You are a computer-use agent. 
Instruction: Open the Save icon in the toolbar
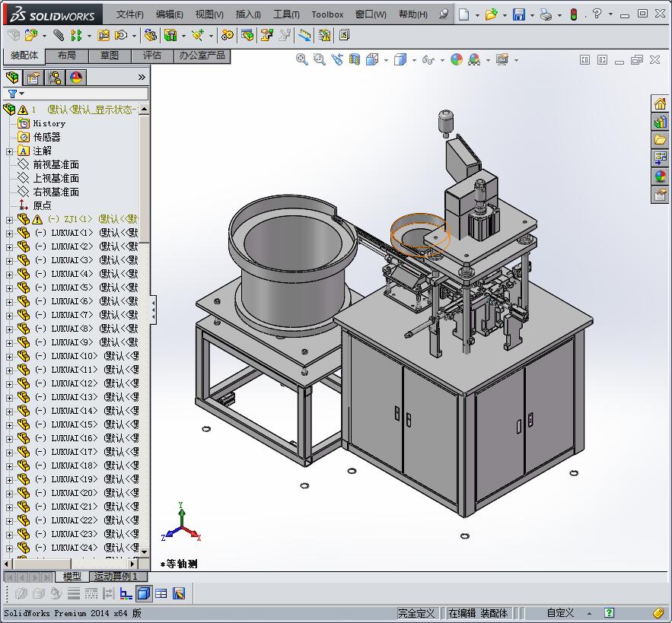(518, 14)
